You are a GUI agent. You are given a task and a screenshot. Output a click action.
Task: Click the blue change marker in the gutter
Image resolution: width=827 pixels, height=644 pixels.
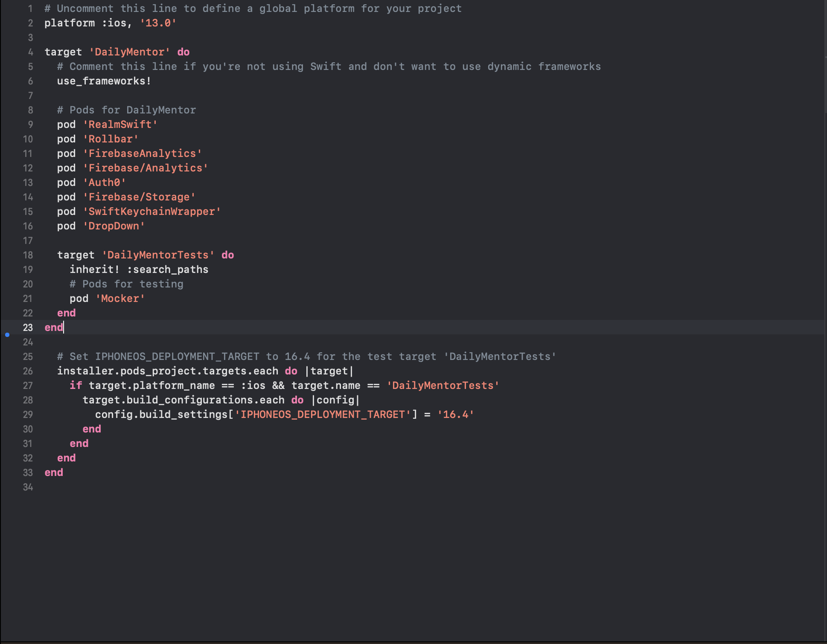(x=7, y=335)
